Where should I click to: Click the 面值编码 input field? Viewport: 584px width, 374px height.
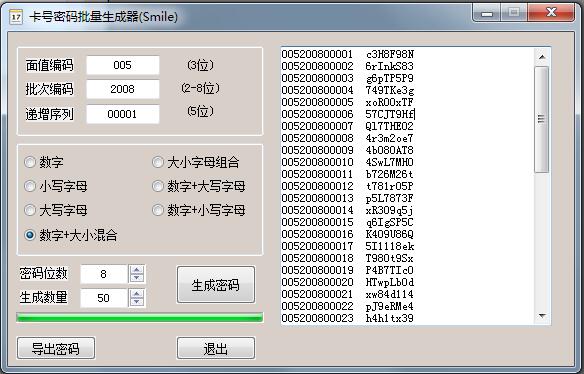pyautogui.click(x=123, y=65)
